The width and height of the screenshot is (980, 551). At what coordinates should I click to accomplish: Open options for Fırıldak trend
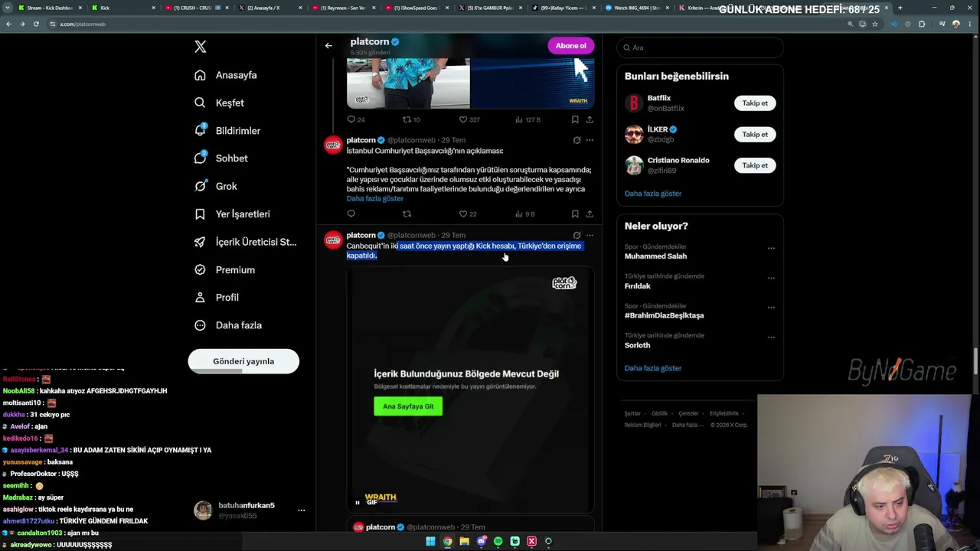point(771,278)
